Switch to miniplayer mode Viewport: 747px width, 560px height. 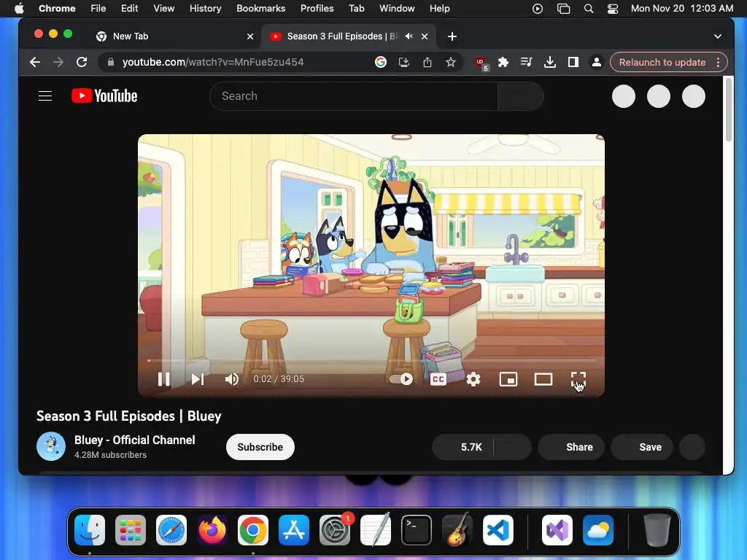pyautogui.click(x=508, y=379)
